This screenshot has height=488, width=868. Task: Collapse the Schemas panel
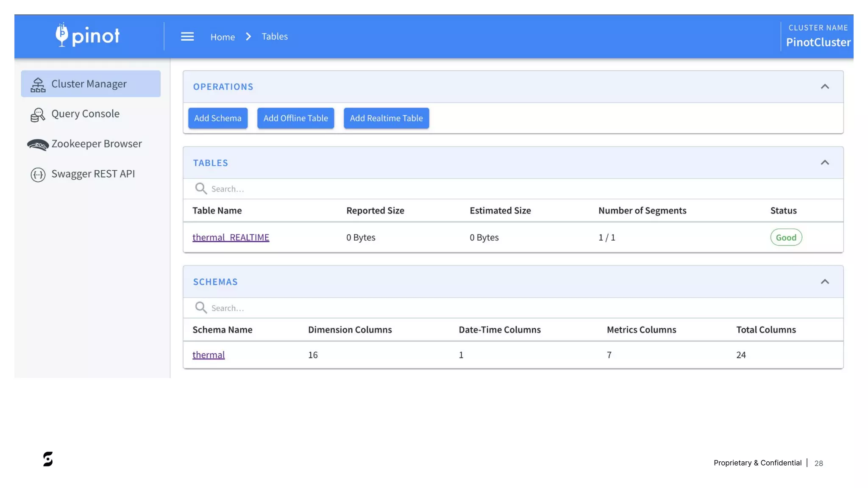coord(824,282)
